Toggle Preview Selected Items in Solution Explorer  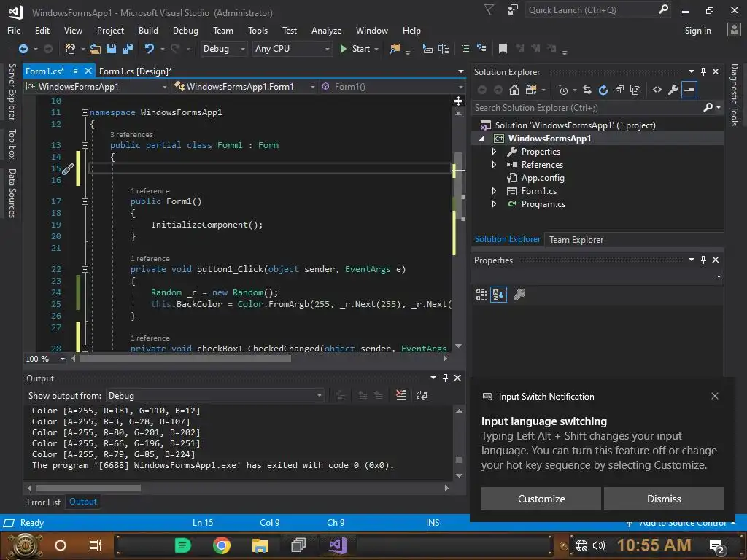[689, 90]
